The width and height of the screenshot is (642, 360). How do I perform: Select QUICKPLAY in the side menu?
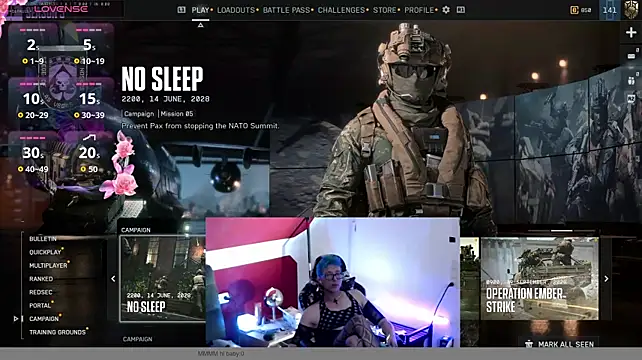pos(45,252)
